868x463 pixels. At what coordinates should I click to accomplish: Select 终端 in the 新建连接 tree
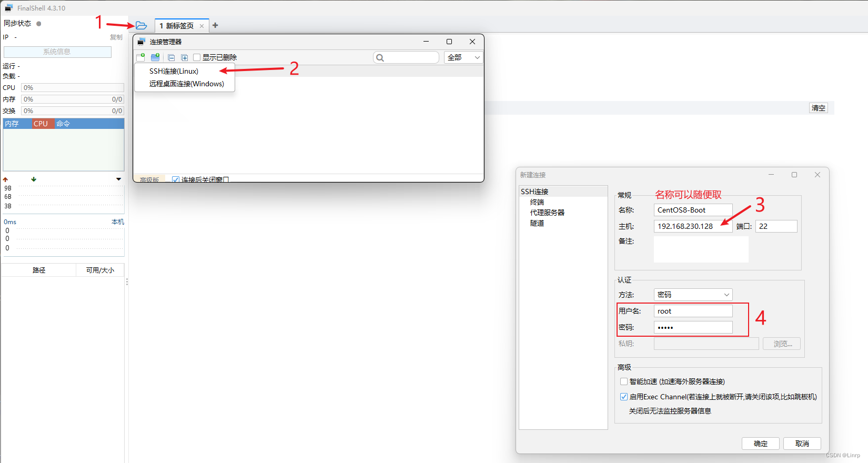pyautogui.click(x=537, y=202)
